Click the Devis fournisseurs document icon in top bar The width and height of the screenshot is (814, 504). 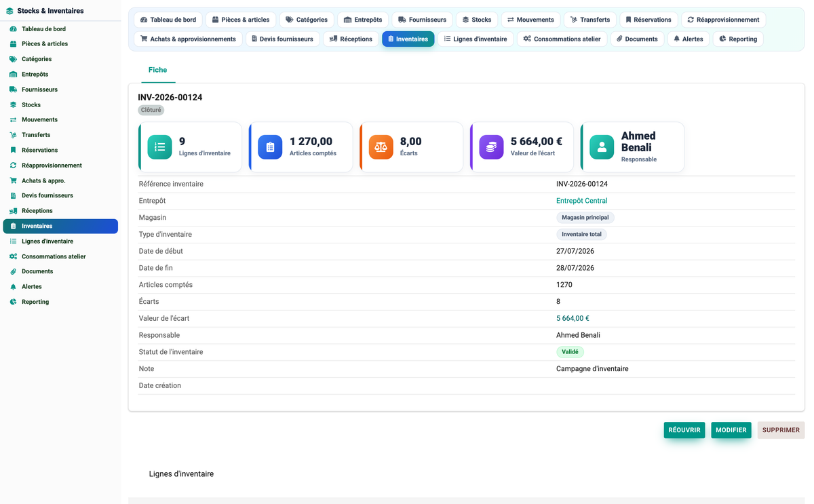pos(254,39)
